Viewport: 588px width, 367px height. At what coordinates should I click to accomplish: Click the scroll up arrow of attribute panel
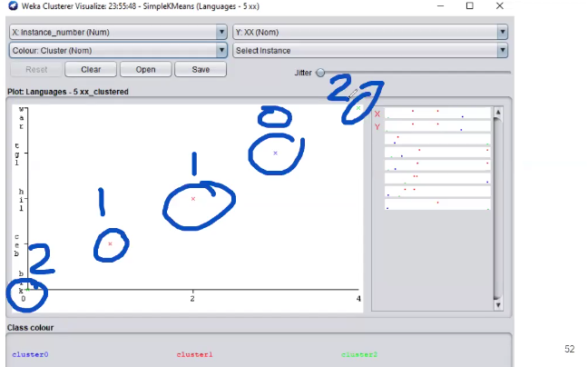tap(498, 113)
